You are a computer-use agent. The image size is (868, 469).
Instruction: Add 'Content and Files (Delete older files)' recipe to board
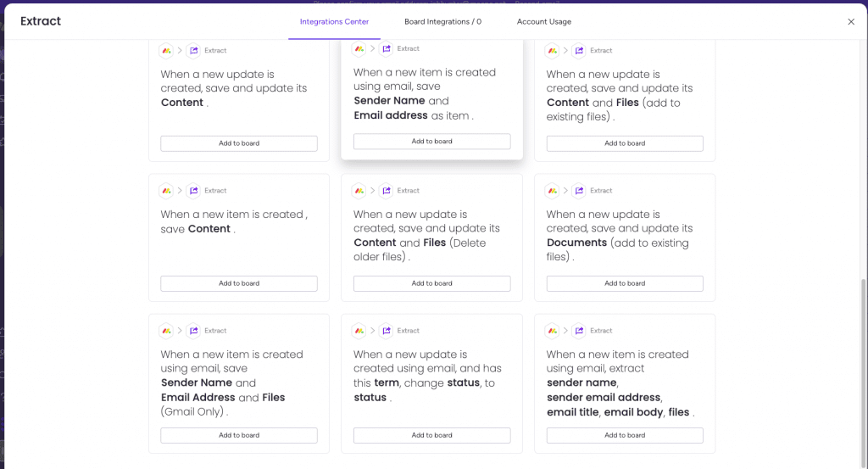coord(431,283)
